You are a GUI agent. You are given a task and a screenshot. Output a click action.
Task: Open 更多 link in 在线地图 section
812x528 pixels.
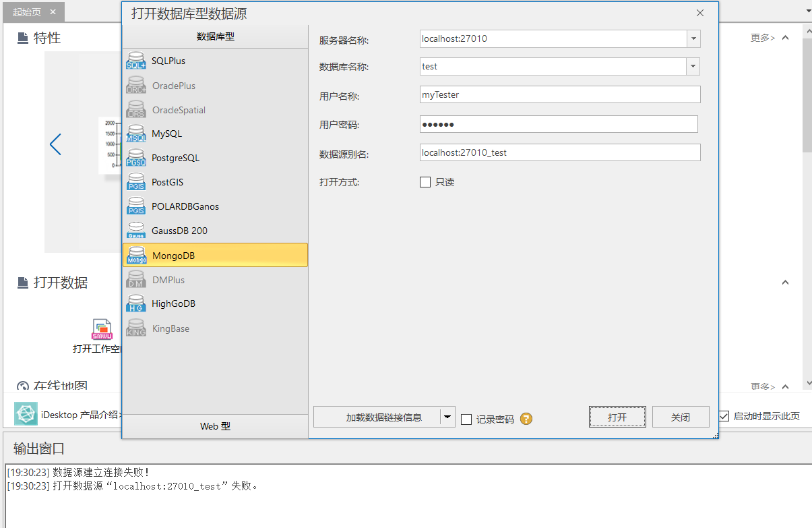click(x=763, y=387)
